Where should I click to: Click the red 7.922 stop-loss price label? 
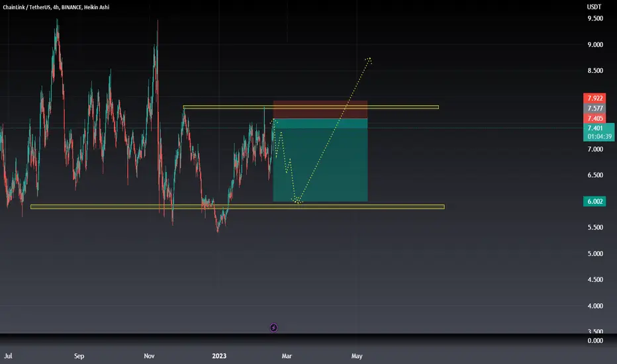pos(594,98)
